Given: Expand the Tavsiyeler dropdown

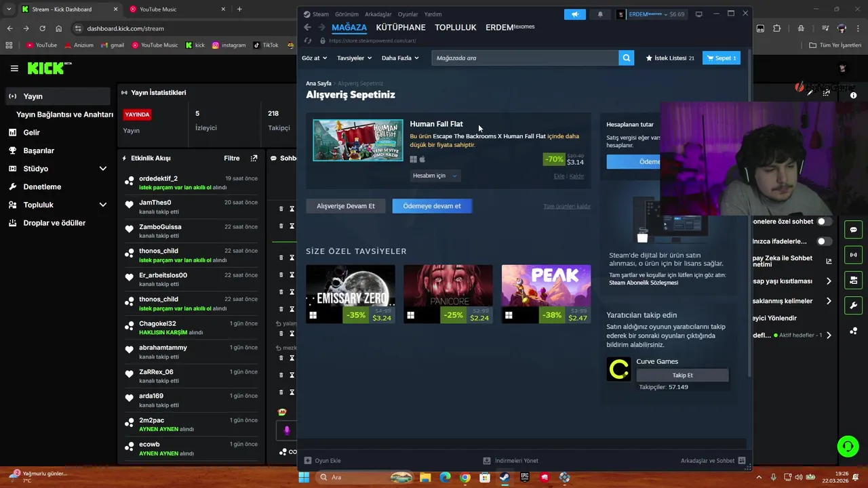Looking at the screenshot, I should [354, 58].
